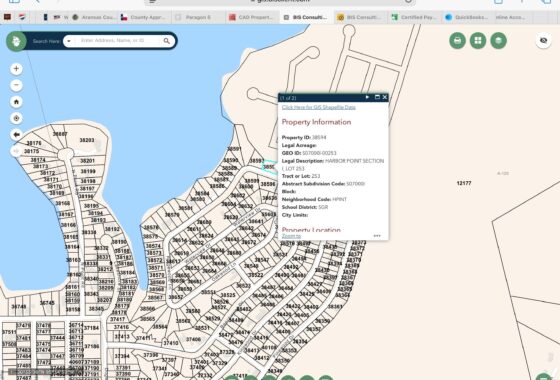The width and height of the screenshot is (560, 380).
Task: Zoom in with the plus button
Action: tap(16, 69)
